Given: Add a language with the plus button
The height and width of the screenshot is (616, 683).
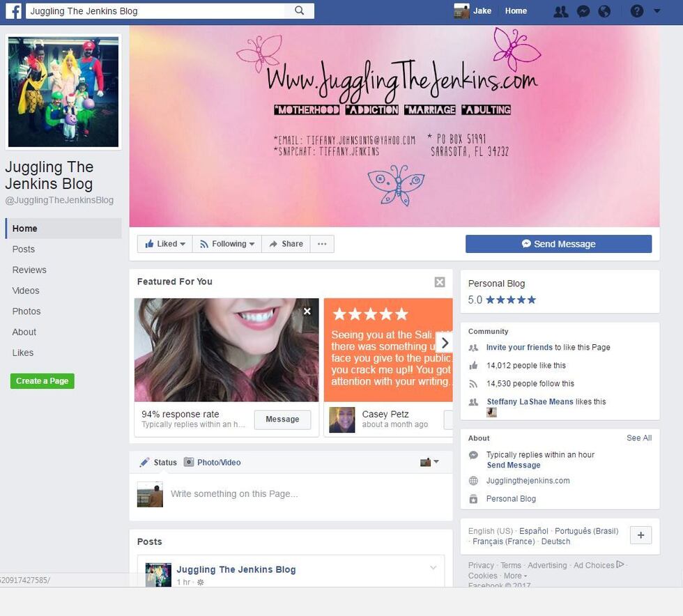Looking at the screenshot, I should pos(640,535).
